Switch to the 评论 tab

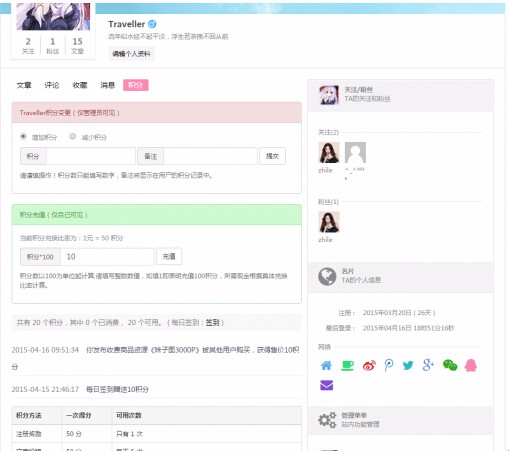coord(52,85)
